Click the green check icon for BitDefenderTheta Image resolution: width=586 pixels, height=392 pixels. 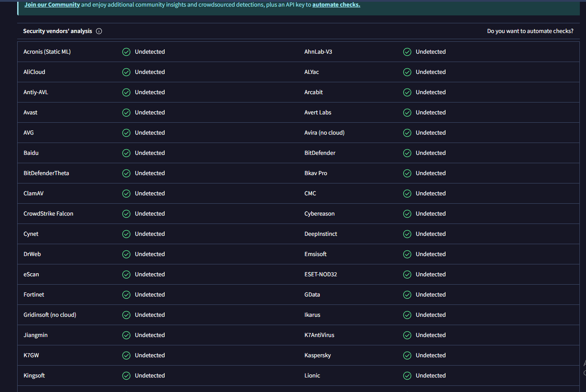click(126, 173)
